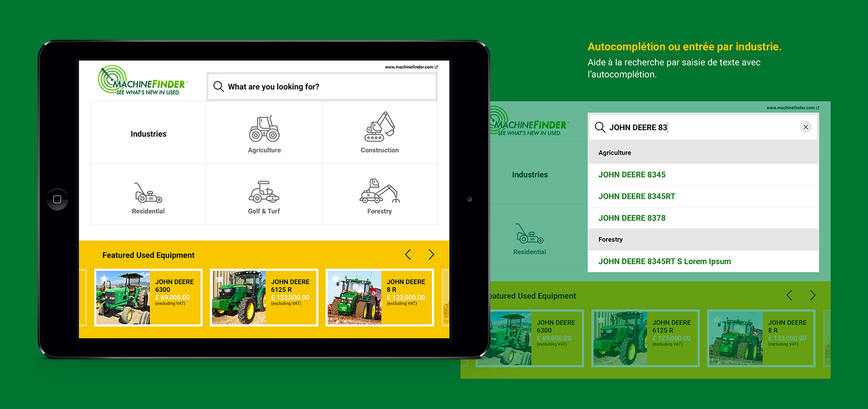Open the JOHN DEERE 8 R card on tablet

(380, 297)
